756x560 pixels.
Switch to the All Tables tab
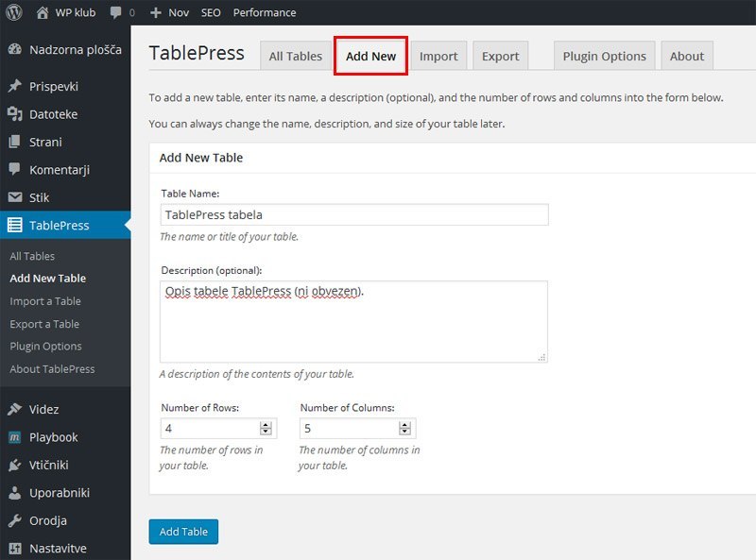[x=295, y=56]
